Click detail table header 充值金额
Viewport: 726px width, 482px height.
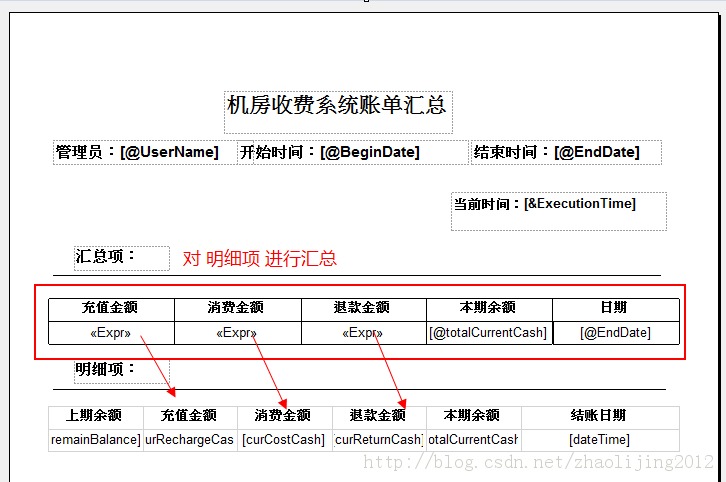190,418
